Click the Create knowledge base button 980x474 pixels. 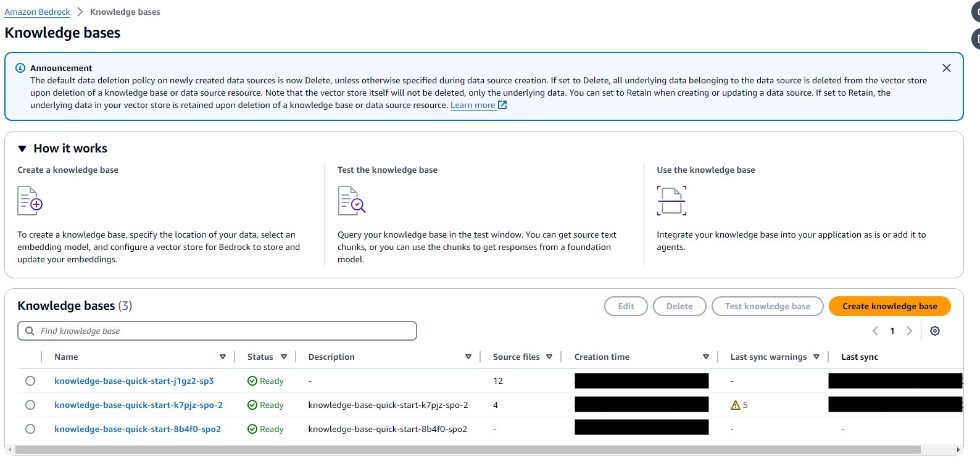[889, 306]
